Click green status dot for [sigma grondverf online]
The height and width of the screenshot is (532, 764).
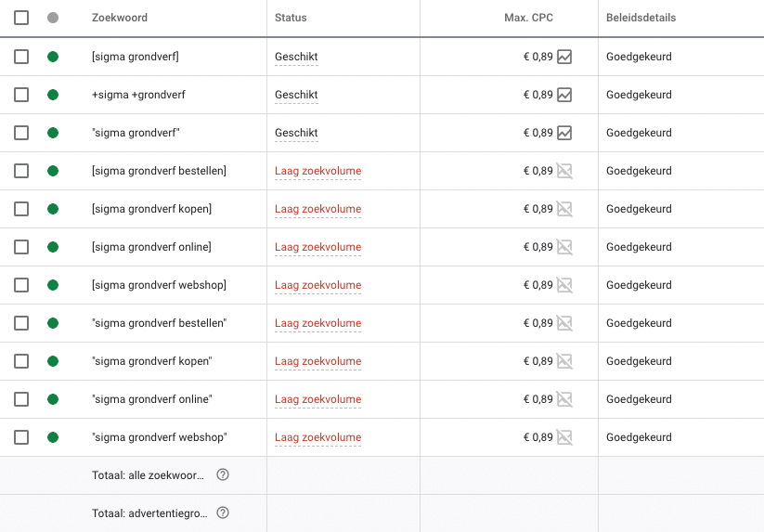click(53, 247)
